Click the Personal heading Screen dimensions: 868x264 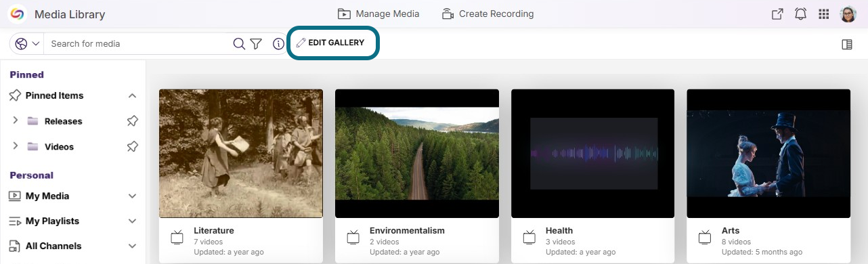31,175
